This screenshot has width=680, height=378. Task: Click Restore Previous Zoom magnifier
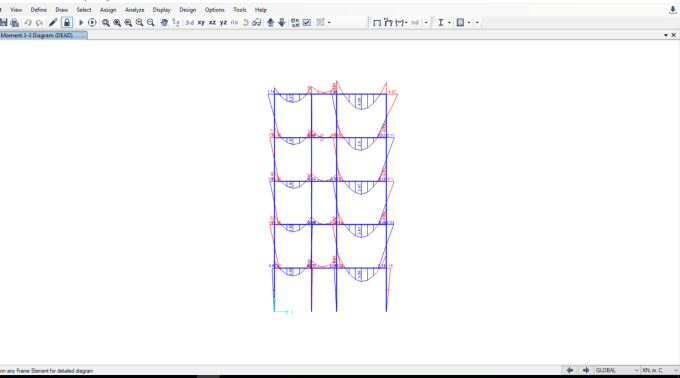point(128,23)
